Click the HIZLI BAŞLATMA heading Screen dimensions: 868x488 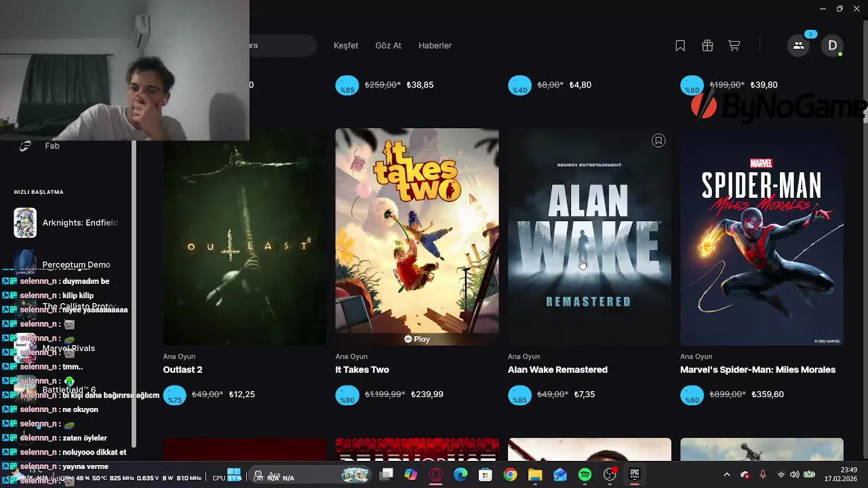39,192
